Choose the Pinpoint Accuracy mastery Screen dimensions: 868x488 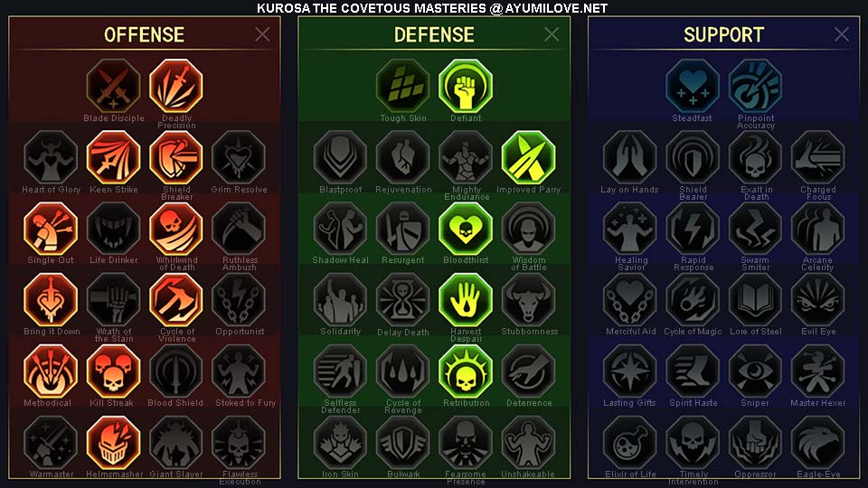[755, 86]
